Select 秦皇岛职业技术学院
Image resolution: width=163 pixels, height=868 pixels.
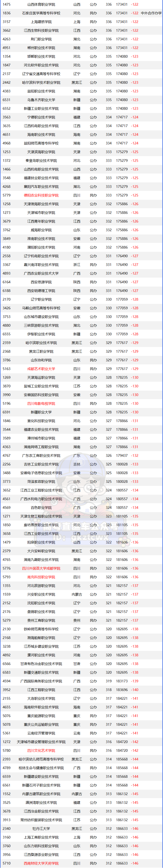(x=41, y=161)
